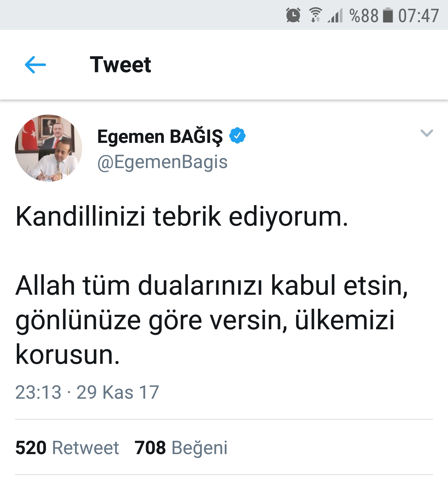Tap the %88 battery percentage text

pos(364,16)
